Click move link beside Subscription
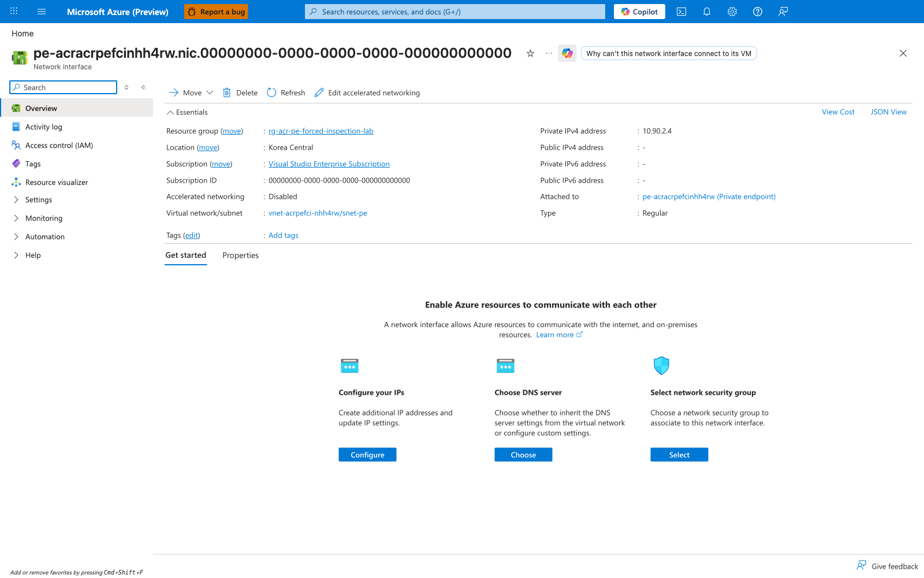The width and height of the screenshot is (924, 578). coord(221,164)
